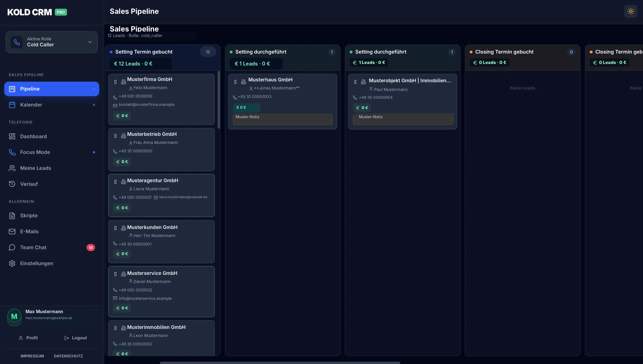Open the Musterimmobilien GmbH lead card title
The width and height of the screenshot is (643, 364).
click(156, 327)
